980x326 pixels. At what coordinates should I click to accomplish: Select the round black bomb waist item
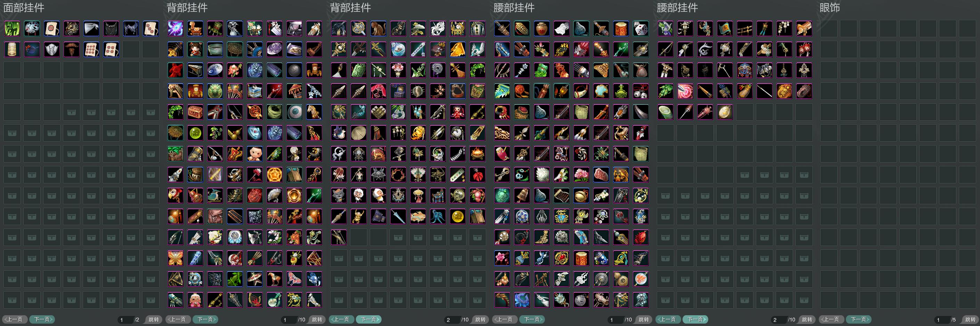tap(581, 300)
